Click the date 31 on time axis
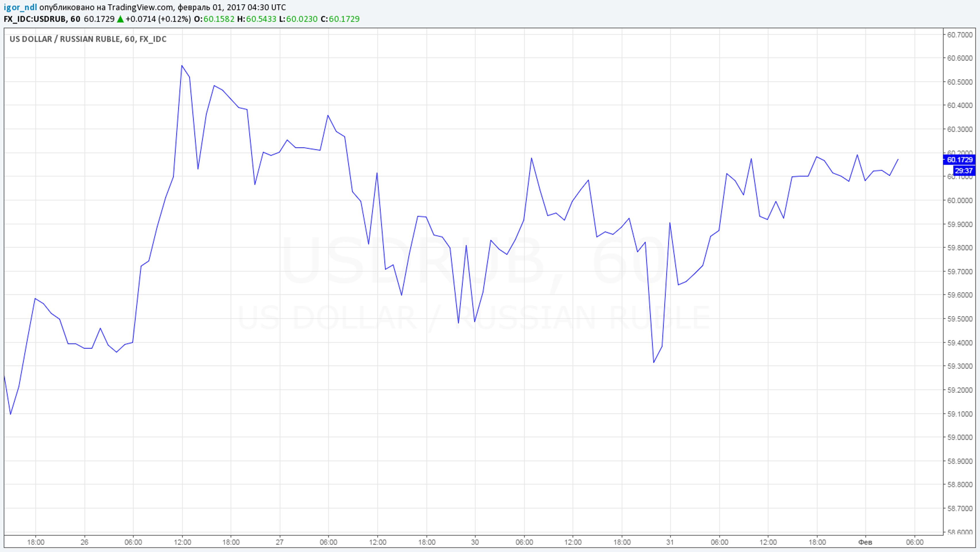The image size is (980, 552). [670, 542]
